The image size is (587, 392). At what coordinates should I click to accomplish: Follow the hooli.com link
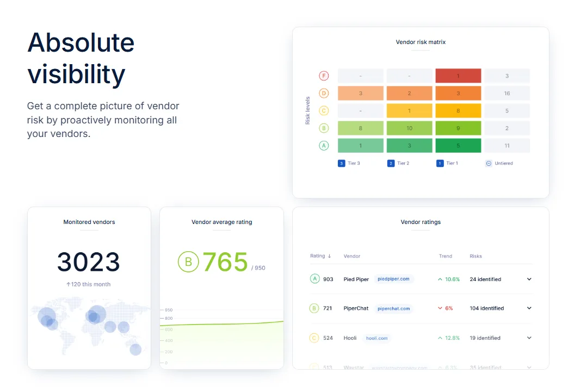(x=376, y=338)
